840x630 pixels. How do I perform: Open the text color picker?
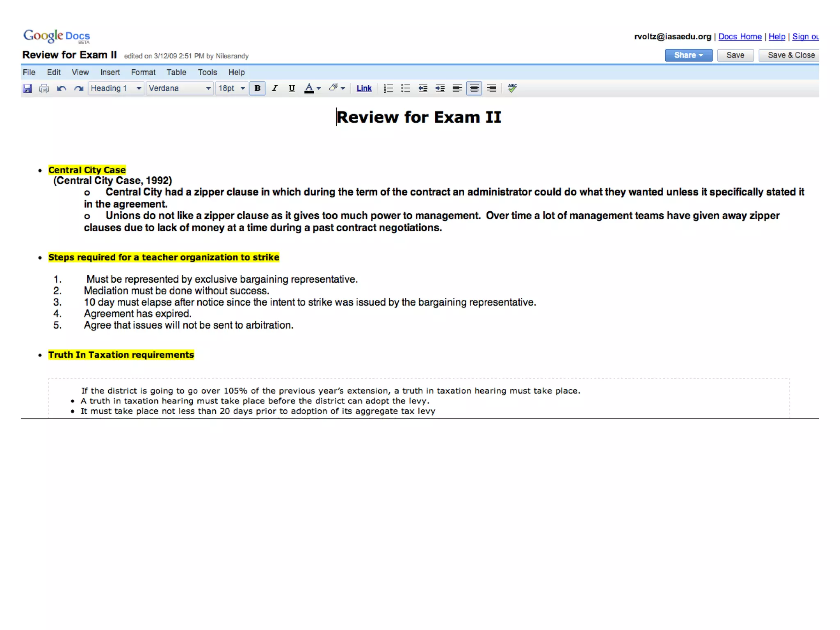312,88
